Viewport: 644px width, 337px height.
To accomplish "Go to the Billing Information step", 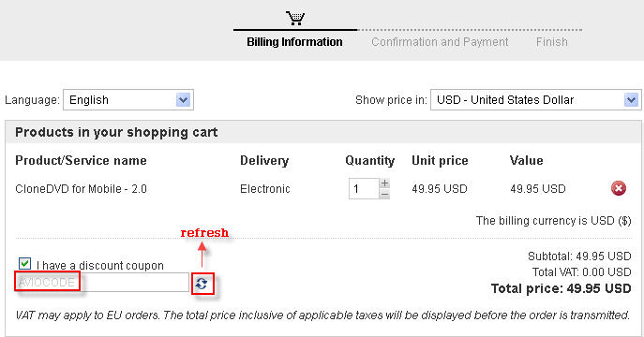I will [x=294, y=42].
